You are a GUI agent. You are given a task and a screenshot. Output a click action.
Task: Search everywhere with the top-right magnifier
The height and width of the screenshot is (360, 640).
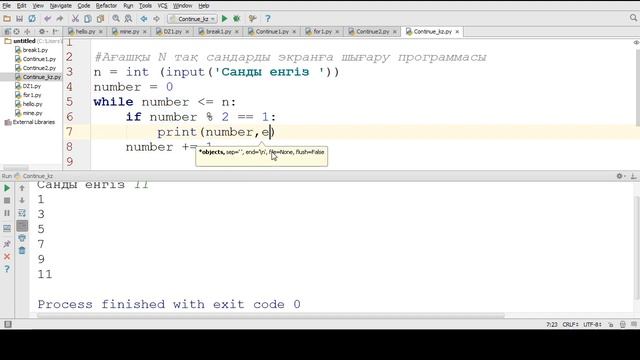coord(633,18)
